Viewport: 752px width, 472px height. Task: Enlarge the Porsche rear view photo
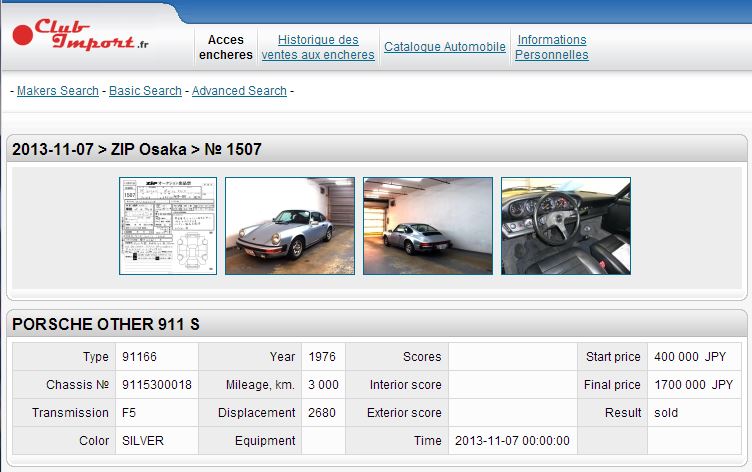[428, 226]
